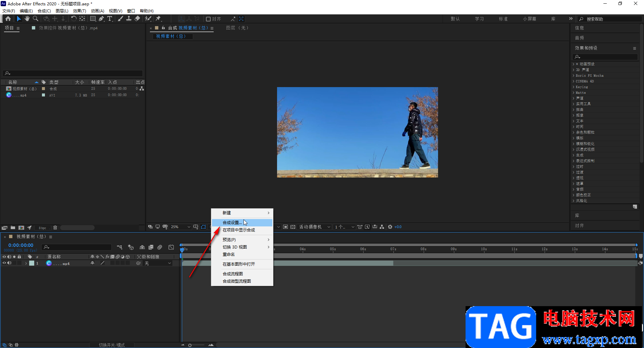Switch to the 标准 workspace

(503, 19)
